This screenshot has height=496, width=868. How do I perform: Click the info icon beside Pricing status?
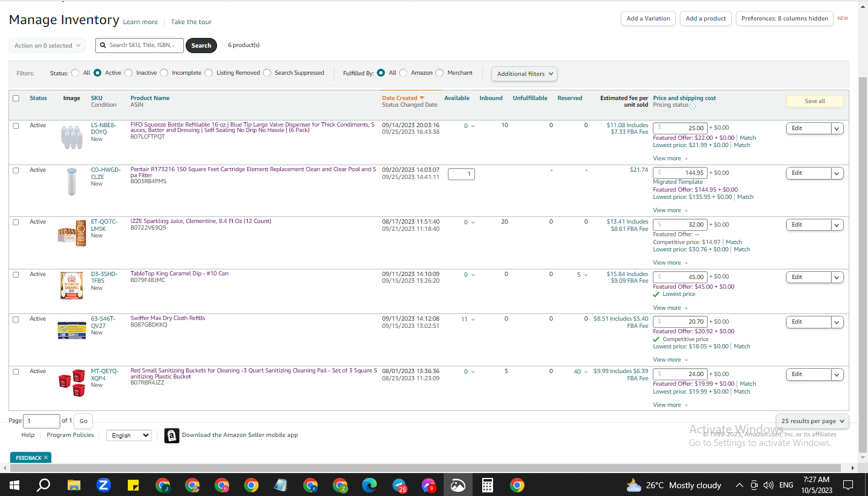(693, 106)
